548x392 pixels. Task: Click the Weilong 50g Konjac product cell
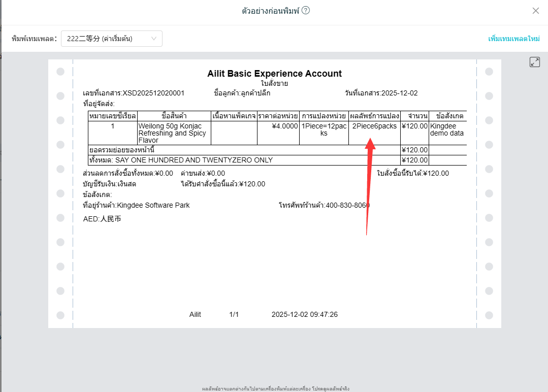(x=173, y=133)
